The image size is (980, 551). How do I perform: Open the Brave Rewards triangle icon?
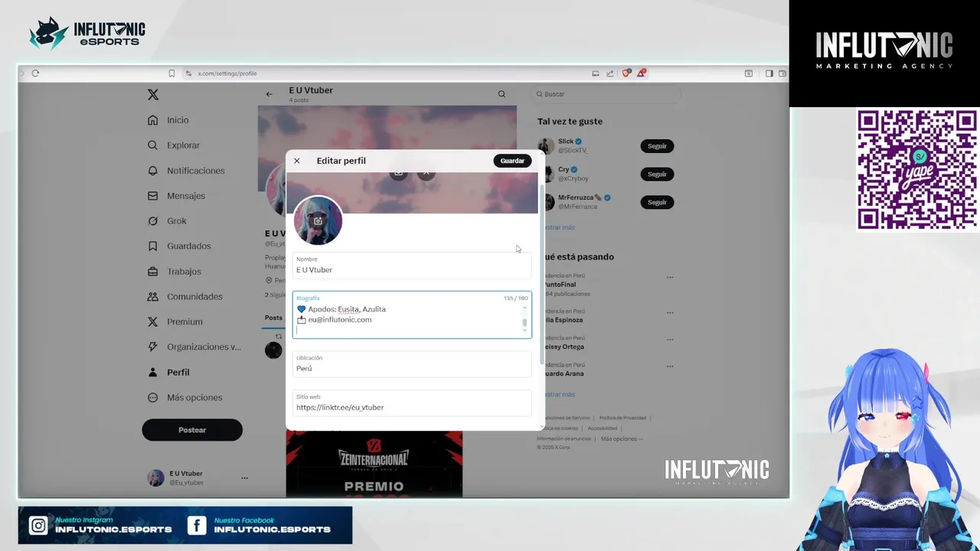coord(641,73)
